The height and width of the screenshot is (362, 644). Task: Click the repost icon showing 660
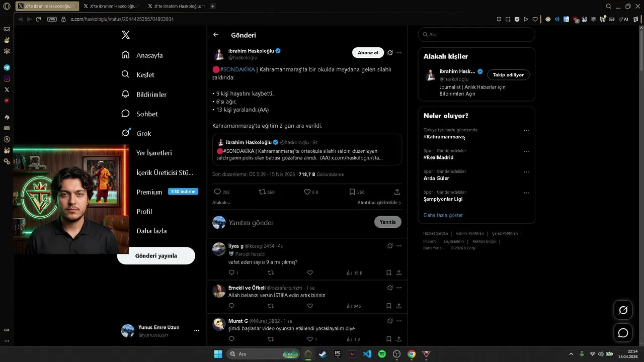262,192
